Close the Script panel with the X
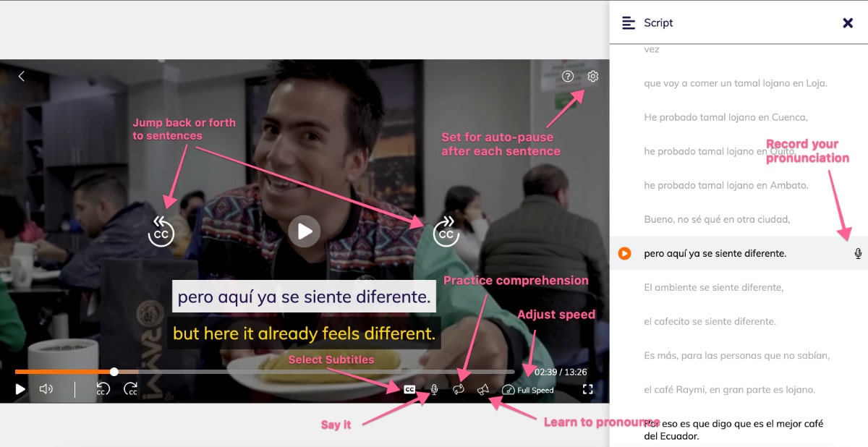 click(x=848, y=22)
